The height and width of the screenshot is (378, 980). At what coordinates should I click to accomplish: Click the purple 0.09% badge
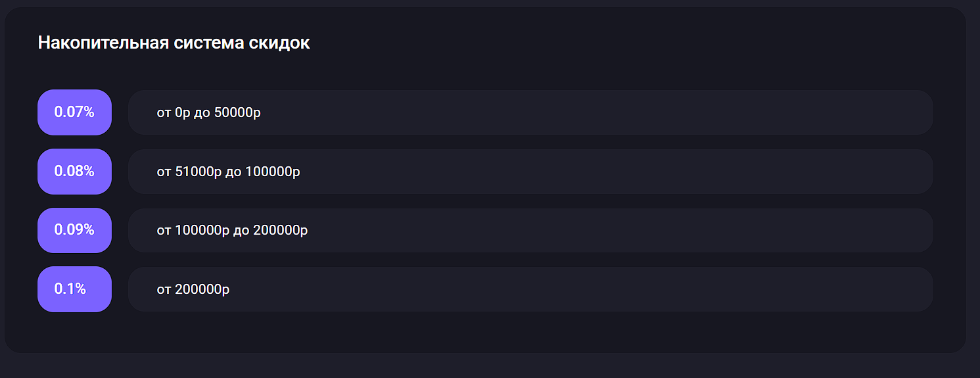pos(74,230)
